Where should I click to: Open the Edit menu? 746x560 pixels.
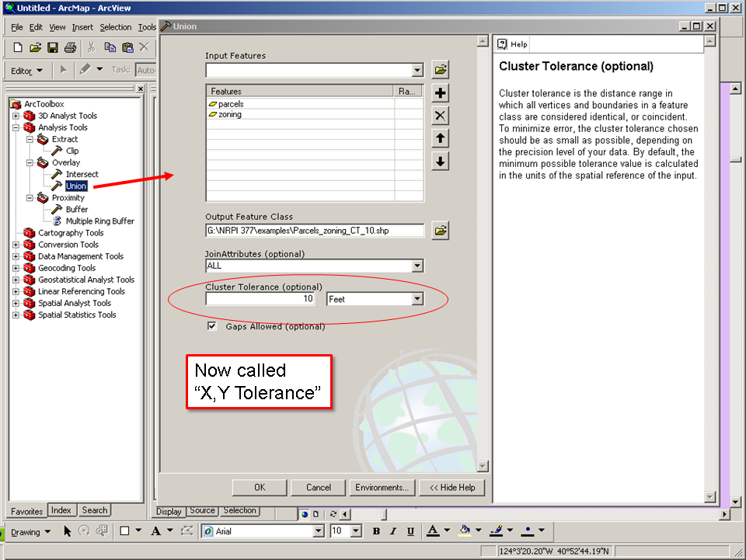(36, 27)
